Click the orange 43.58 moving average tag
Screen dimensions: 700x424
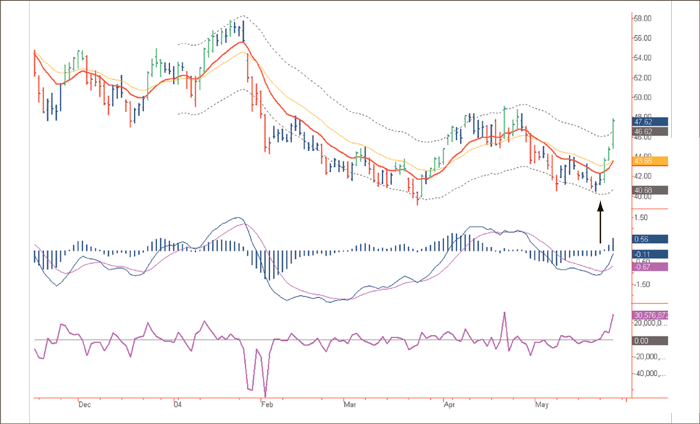point(648,161)
